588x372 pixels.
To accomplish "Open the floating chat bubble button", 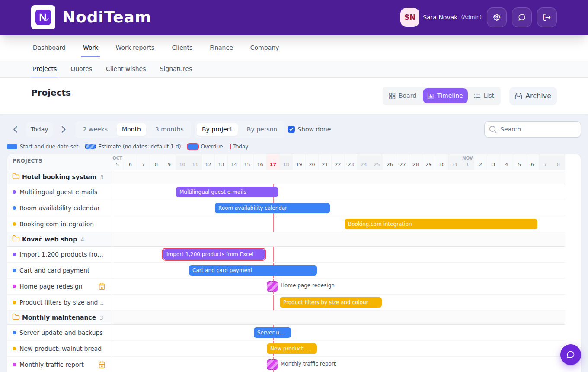I will tap(571, 355).
